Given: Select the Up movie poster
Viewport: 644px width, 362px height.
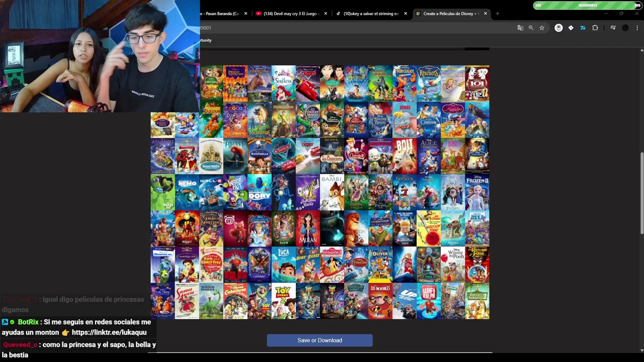Looking at the screenshot, I should [405, 301].
